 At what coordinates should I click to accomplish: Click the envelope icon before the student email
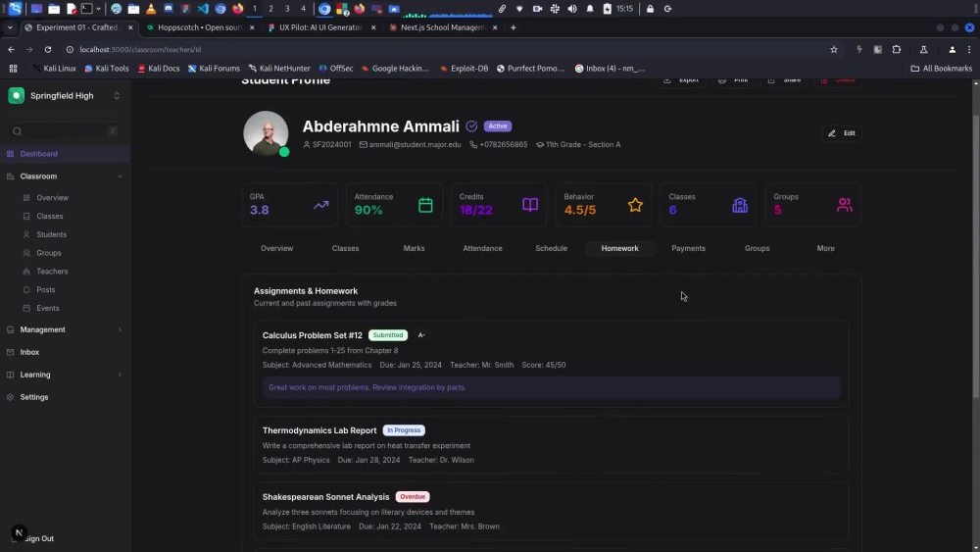point(364,144)
